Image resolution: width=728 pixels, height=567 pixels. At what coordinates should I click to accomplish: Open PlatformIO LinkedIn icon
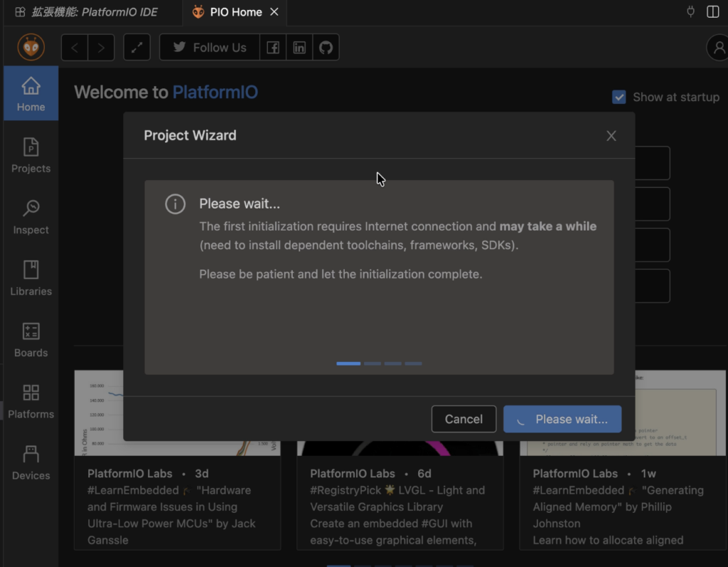coord(299,48)
